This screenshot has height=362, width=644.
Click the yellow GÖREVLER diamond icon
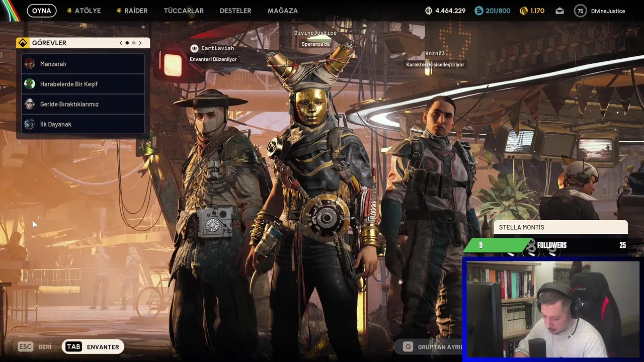click(x=23, y=43)
